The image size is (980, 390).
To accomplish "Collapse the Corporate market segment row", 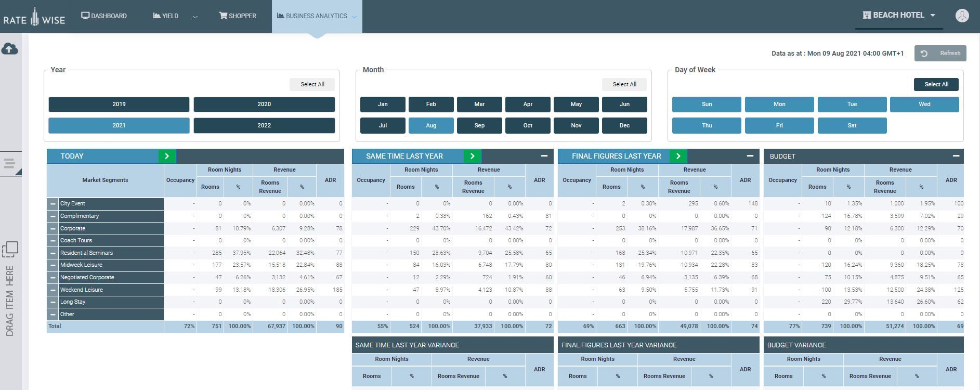I will 53,228.
